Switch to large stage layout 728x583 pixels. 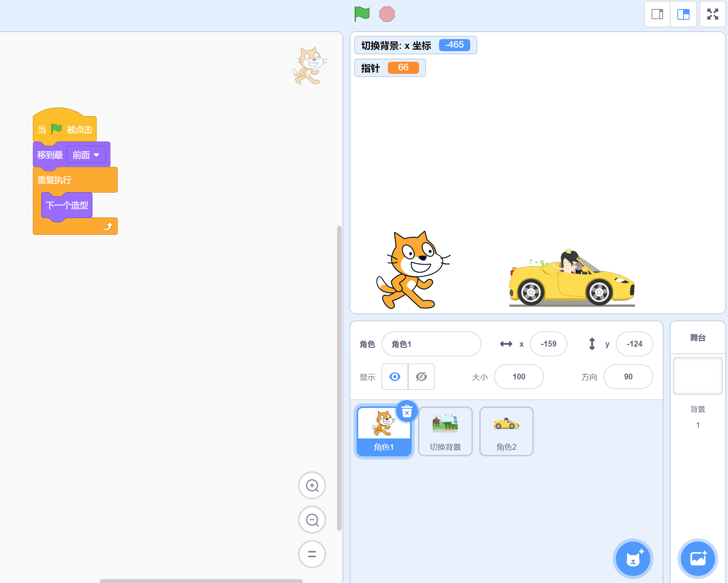(683, 14)
